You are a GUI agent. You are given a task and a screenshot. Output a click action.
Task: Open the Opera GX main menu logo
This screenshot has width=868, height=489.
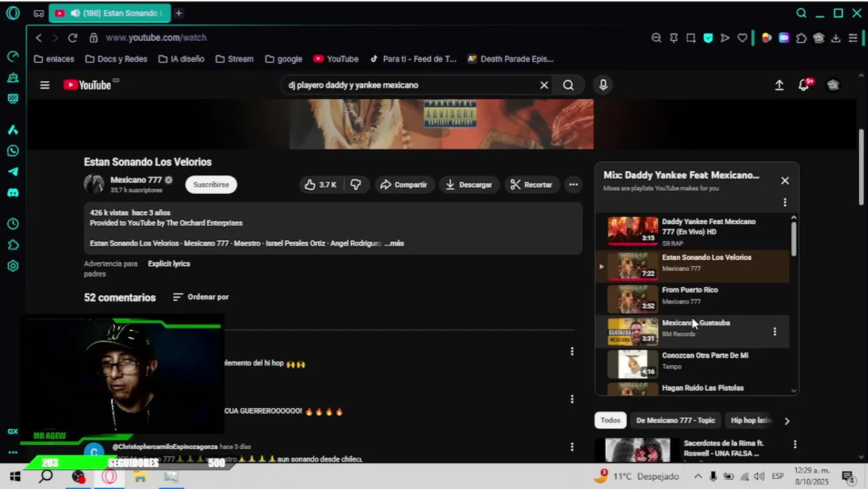pos(12,13)
